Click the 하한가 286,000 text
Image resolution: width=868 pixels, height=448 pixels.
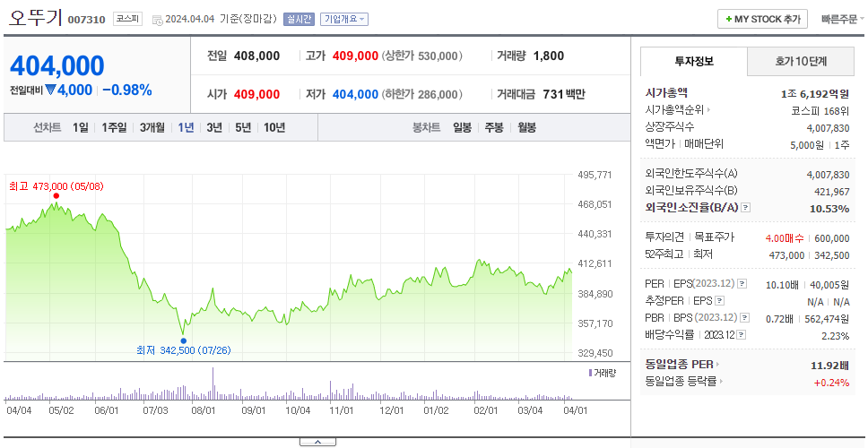click(422, 95)
